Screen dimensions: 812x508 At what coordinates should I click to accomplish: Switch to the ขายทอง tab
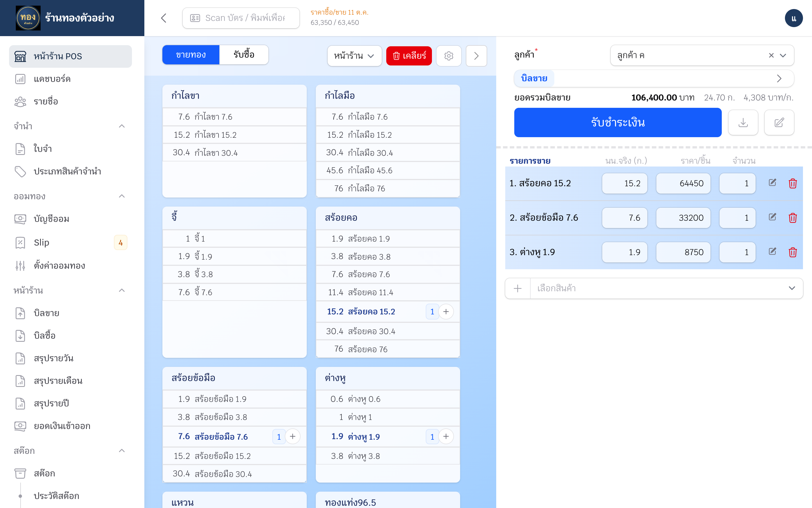point(191,55)
